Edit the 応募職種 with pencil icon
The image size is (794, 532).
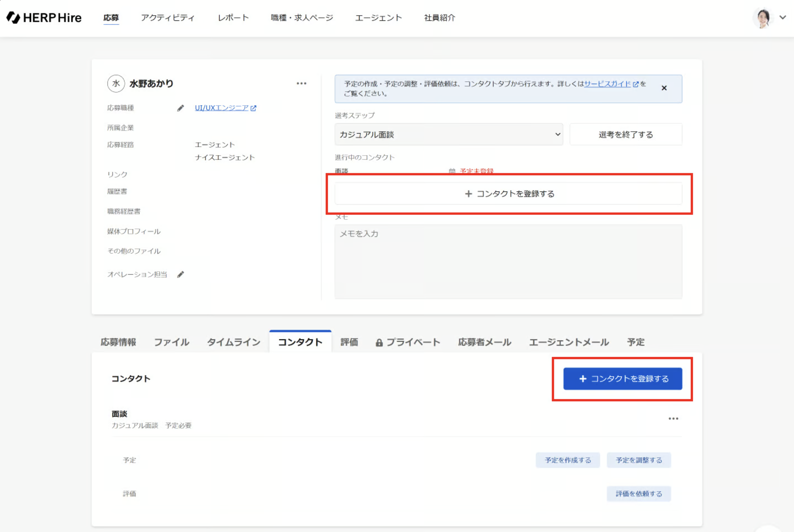pyautogui.click(x=181, y=108)
